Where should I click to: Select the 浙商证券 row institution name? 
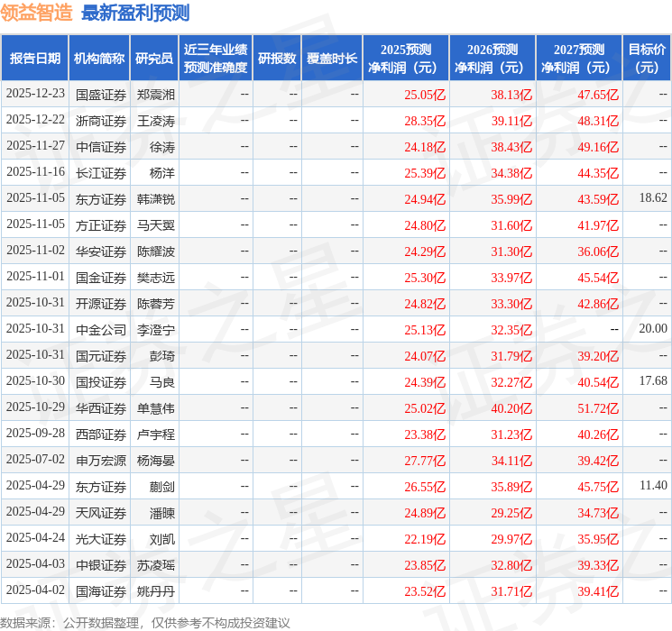point(101,120)
